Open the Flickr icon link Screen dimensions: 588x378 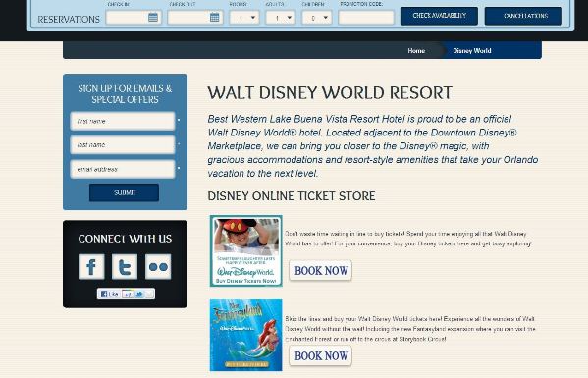click(x=158, y=267)
